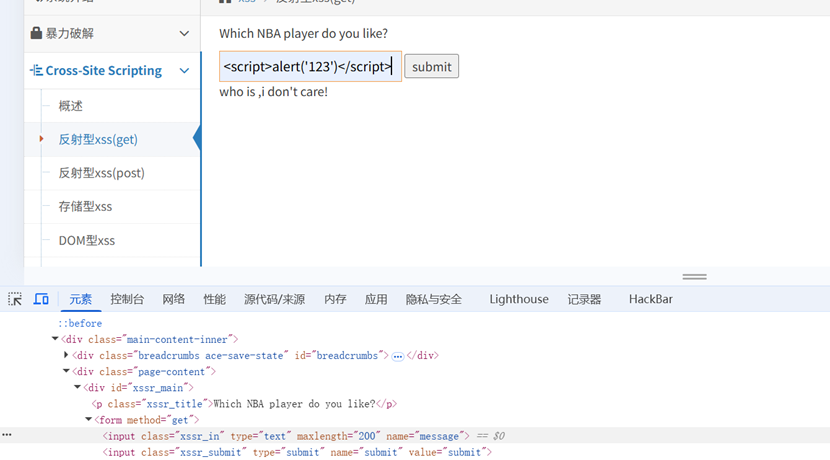Open the 隐私与安全 tab
Screen dimensions: 830x460
click(x=434, y=299)
